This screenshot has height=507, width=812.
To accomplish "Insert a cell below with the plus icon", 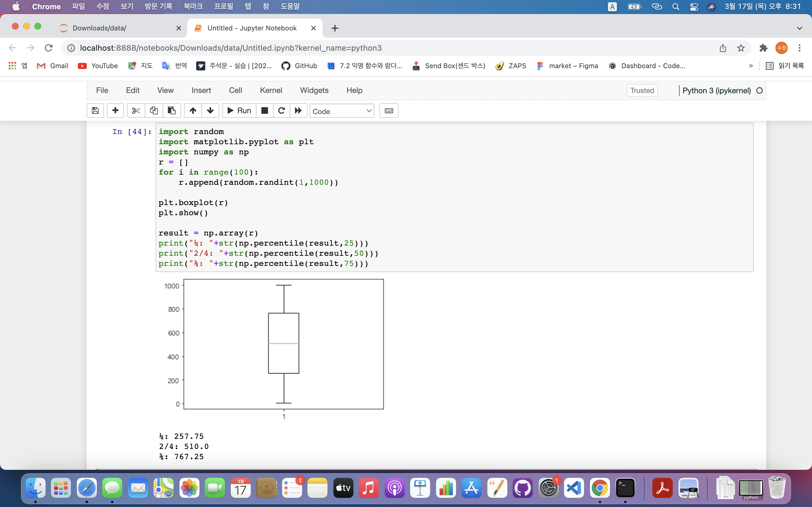I will coord(115,111).
